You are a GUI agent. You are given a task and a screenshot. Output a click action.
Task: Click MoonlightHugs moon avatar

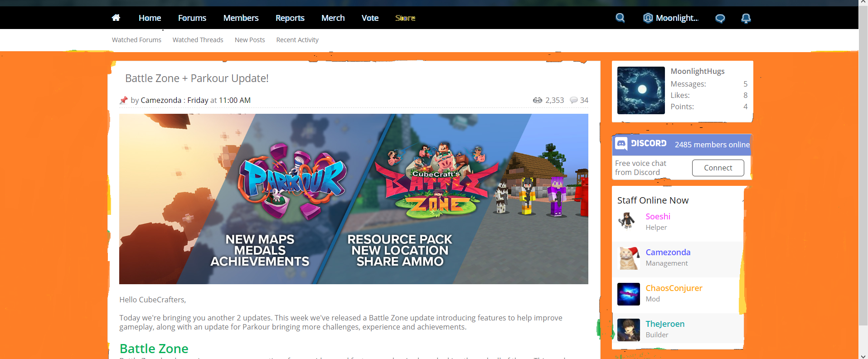[641, 90]
